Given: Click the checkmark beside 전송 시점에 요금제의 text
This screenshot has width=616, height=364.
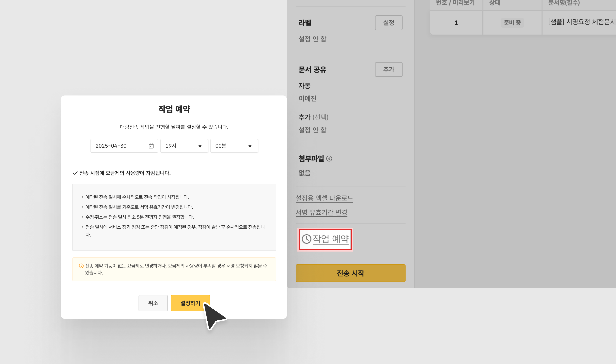Looking at the screenshot, I should pos(75,173).
